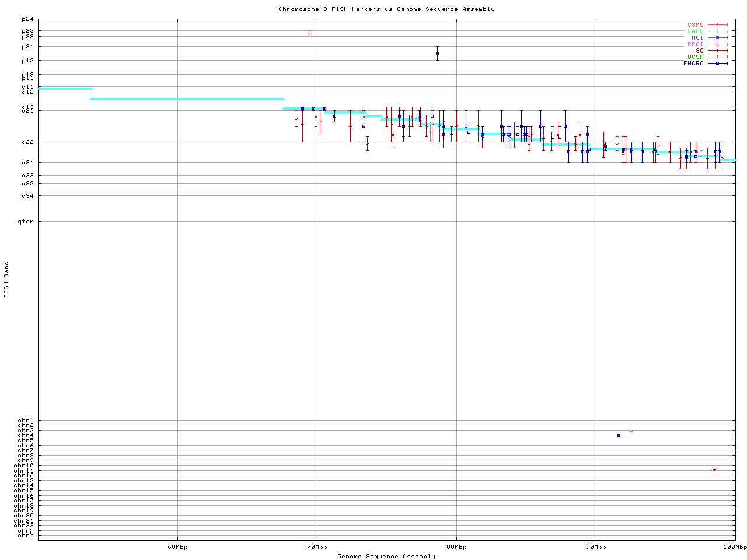Click the light red point in the chr3 row
Image resolution: width=747 pixels, height=560 pixels.
point(631,431)
